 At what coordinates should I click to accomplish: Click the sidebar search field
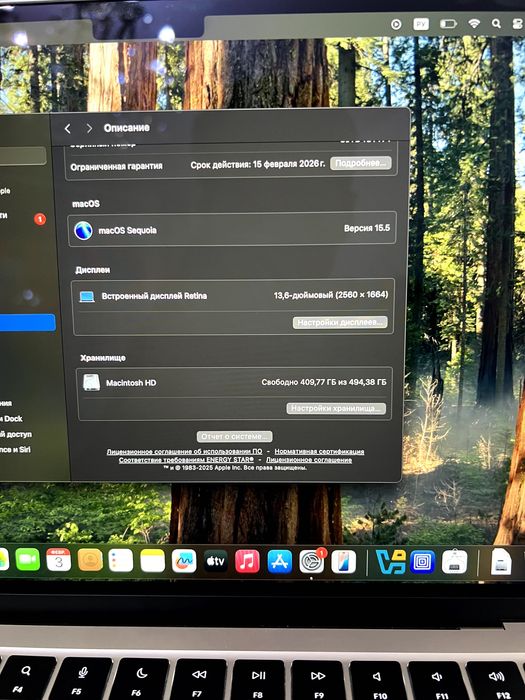(x=22, y=156)
